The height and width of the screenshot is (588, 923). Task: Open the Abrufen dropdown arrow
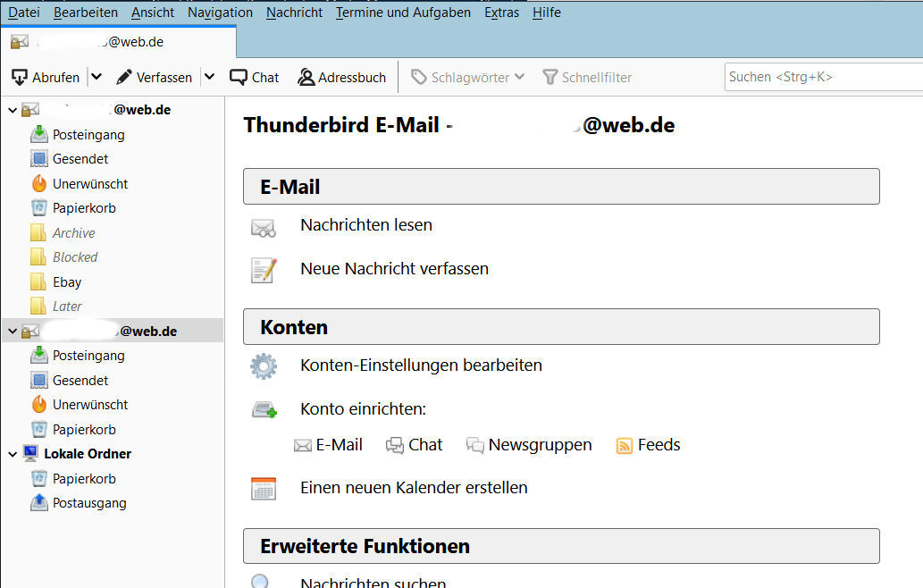coord(96,77)
